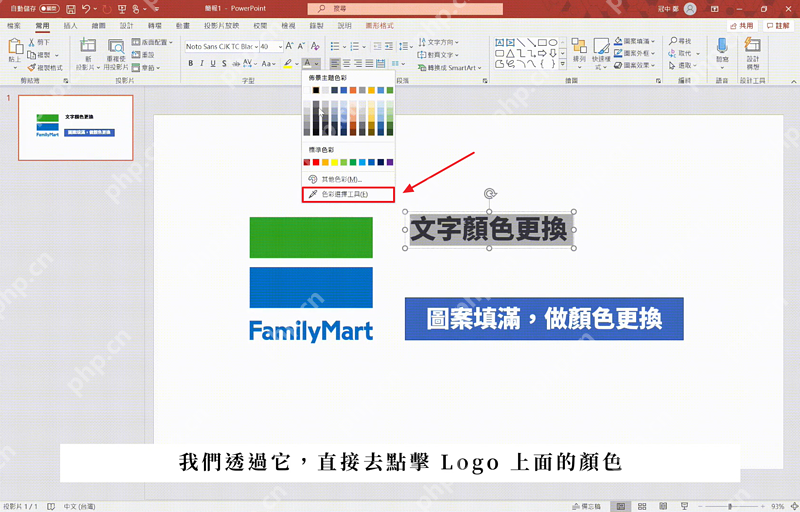Click the Save icon in title bar
800x512 pixels.
[71, 9]
